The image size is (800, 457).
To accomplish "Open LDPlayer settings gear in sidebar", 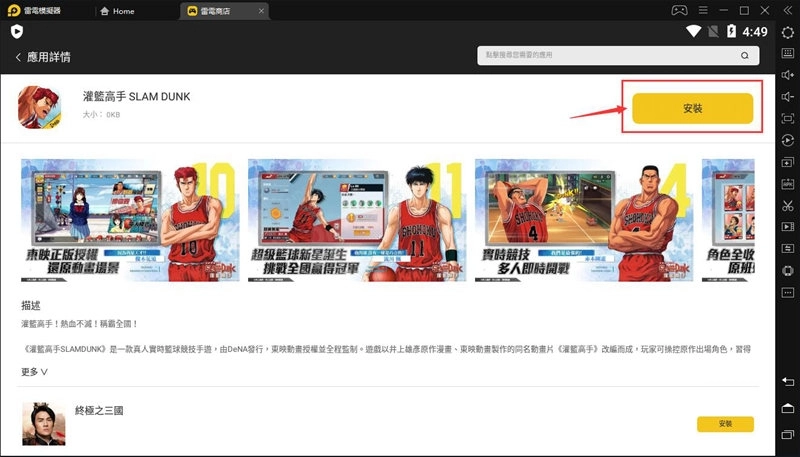I will [x=788, y=32].
